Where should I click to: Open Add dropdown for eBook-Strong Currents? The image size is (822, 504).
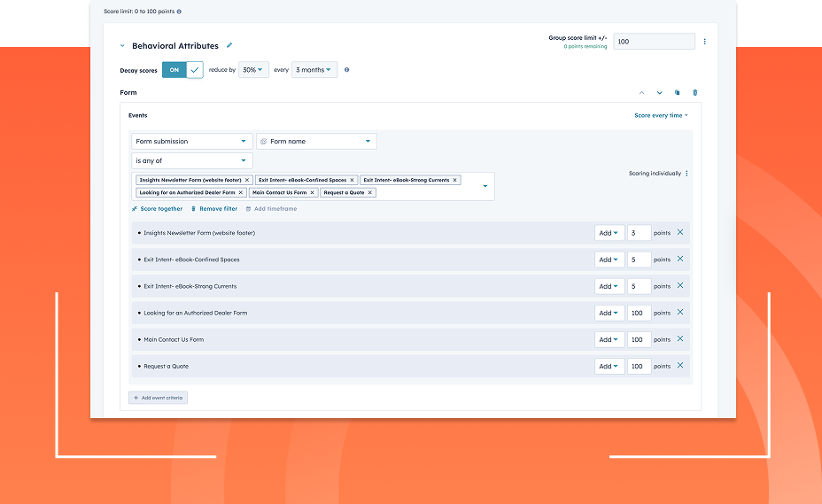click(609, 286)
